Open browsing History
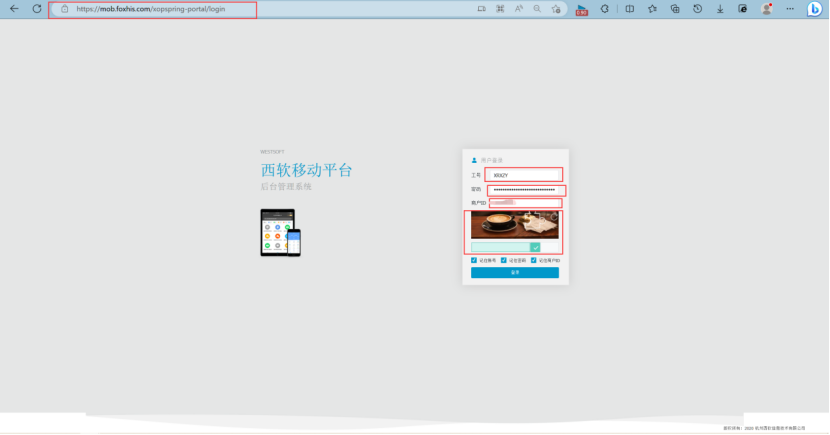 698,9
